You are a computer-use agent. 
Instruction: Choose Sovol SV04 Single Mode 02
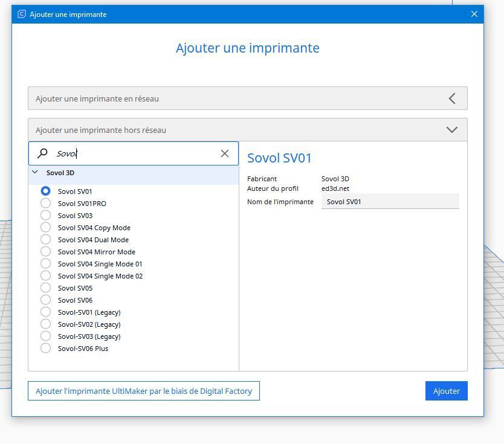point(46,276)
